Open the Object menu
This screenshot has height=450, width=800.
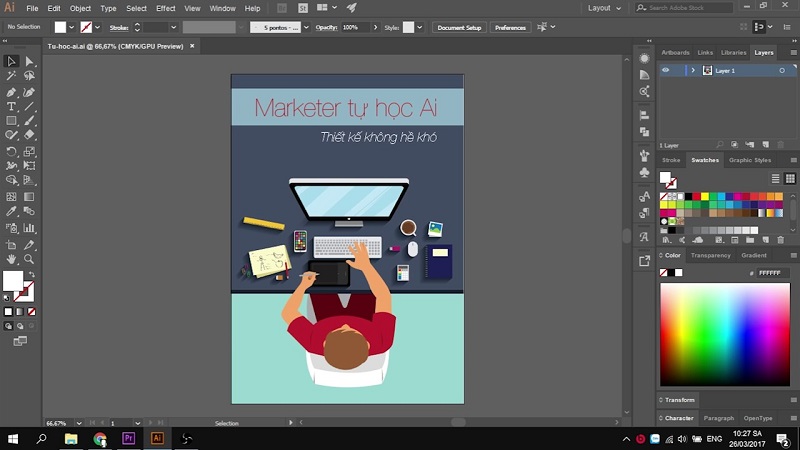[x=80, y=8]
